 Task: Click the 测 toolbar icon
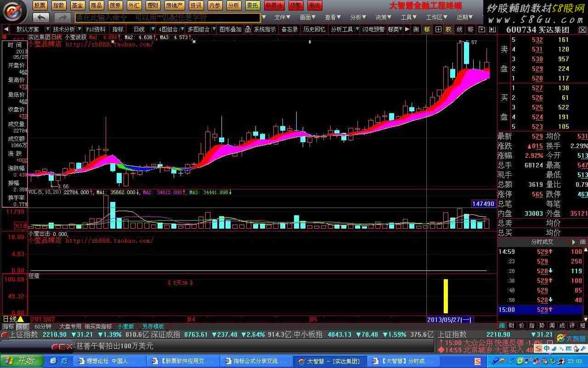tap(416, 29)
